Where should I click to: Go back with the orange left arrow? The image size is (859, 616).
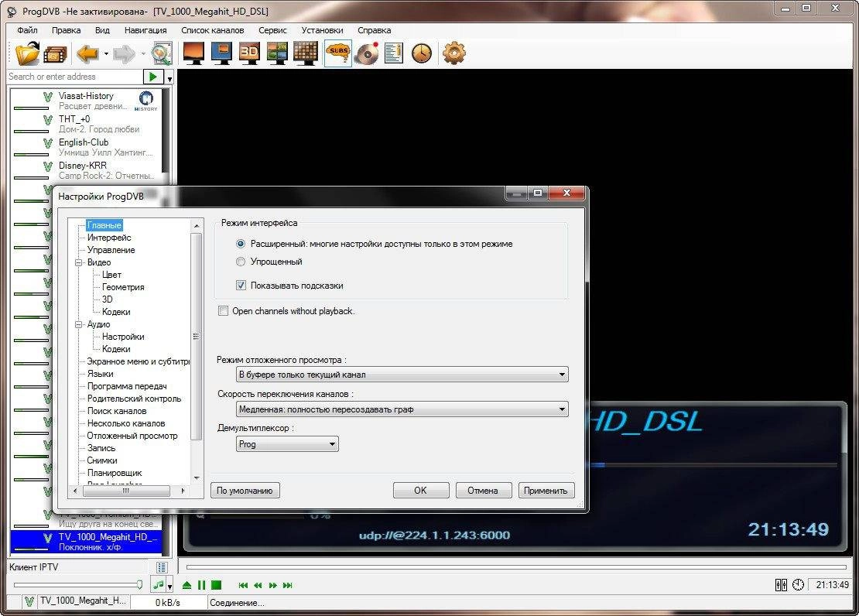tap(87, 53)
